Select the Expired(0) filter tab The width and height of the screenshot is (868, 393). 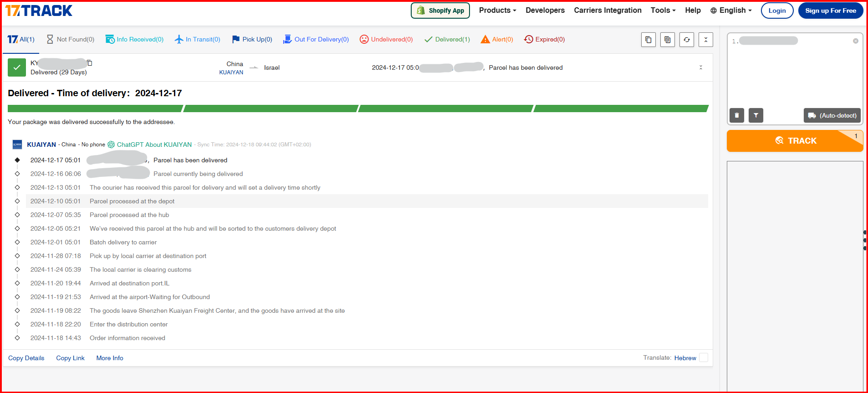pyautogui.click(x=544, y=40)
